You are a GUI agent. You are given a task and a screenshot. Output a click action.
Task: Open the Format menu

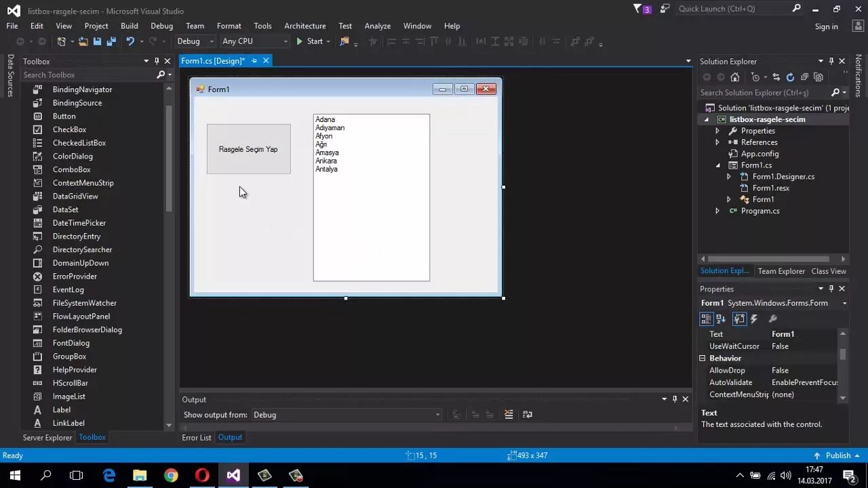pos(229,26)
